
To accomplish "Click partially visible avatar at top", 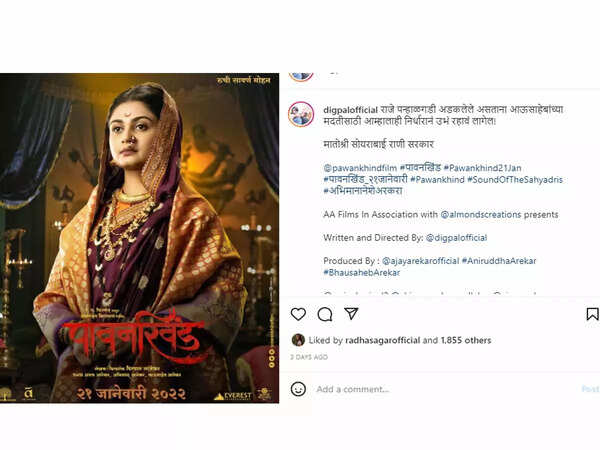I will click(301, 77).
